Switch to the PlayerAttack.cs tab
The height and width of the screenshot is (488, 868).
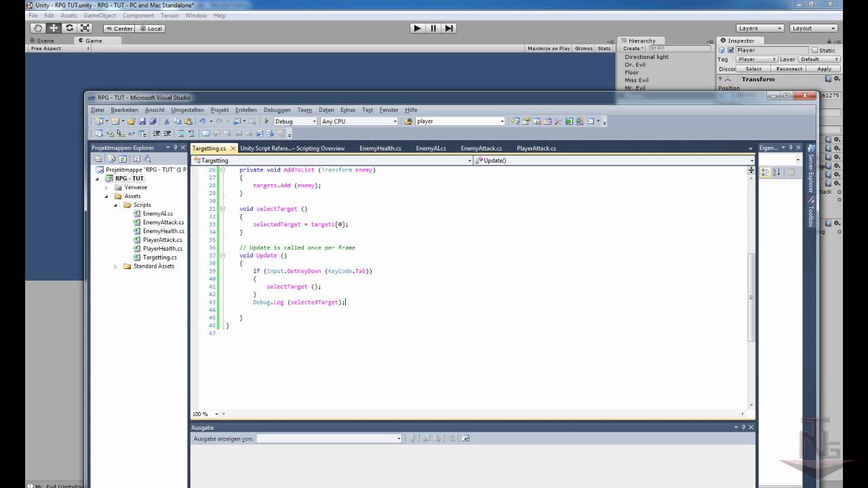[x=536, y=148]
